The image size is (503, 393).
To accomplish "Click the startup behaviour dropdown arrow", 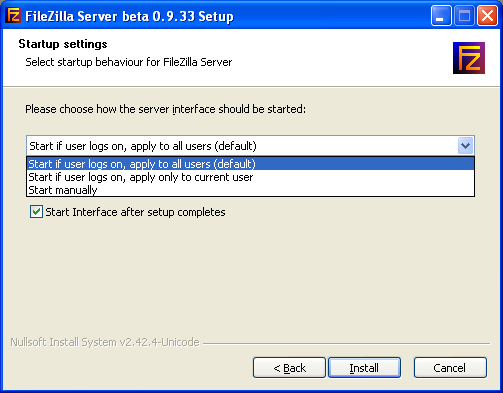I will [465, 146].
